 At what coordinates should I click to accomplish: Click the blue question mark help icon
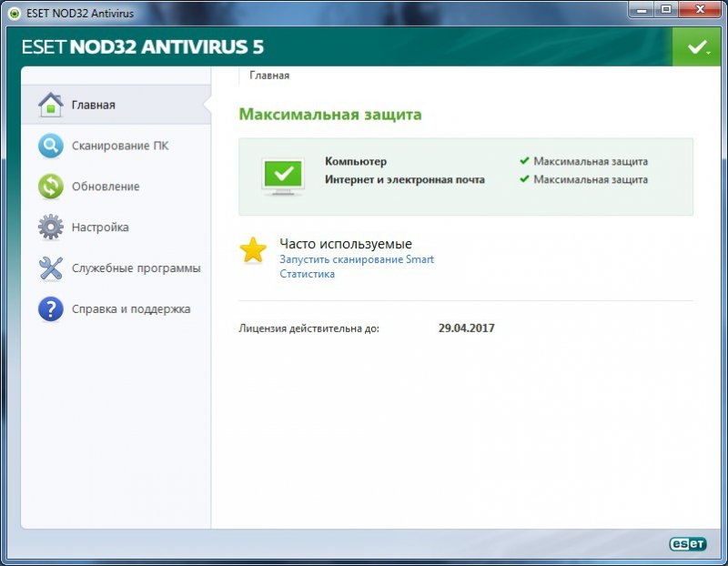tap(50, 309)
